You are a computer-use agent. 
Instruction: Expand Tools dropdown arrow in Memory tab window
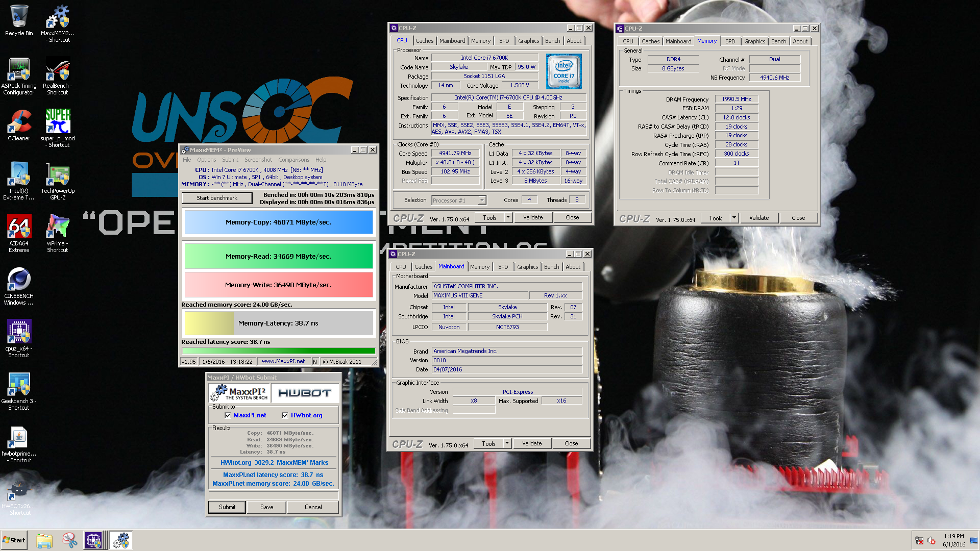tap(734, 218)
